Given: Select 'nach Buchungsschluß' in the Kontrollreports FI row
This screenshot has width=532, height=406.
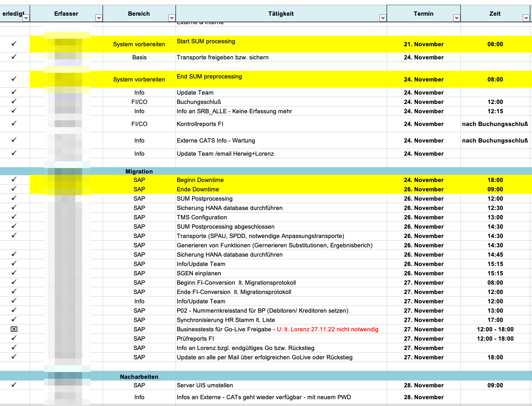Looking at the screenshot, I should point(495,124).
